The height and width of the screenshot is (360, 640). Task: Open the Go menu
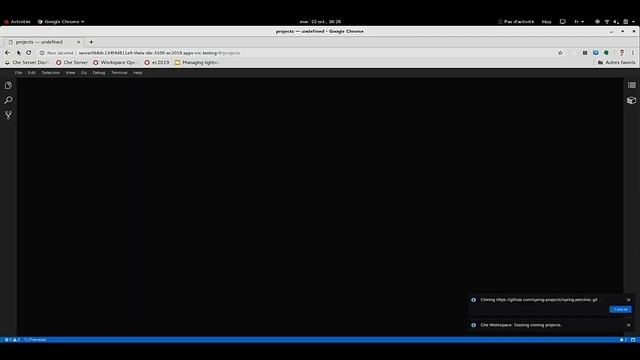coord(84,73)
